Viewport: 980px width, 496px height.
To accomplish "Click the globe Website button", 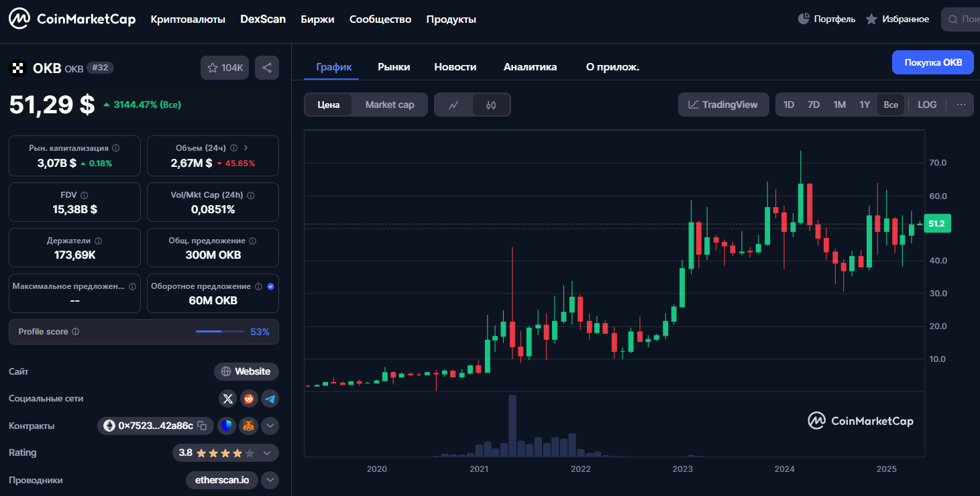I will (x=246, y=371).
